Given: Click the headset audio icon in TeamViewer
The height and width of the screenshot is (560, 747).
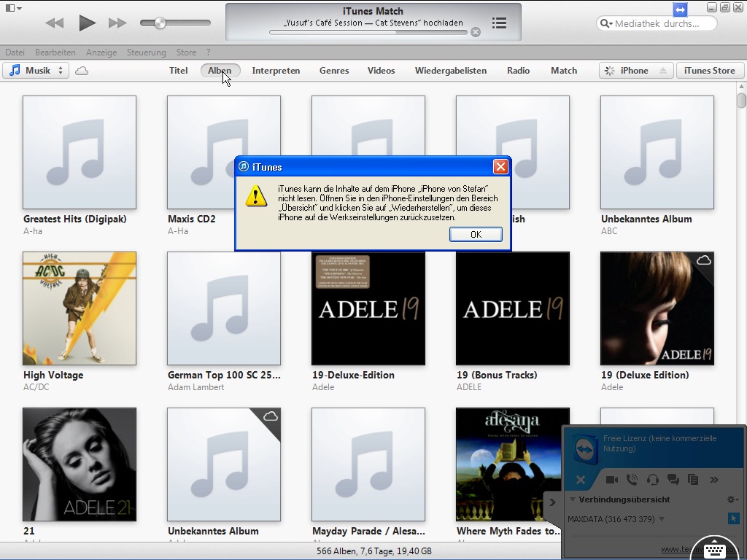Looking at the screenshot, I should click(x=653, y=480).
